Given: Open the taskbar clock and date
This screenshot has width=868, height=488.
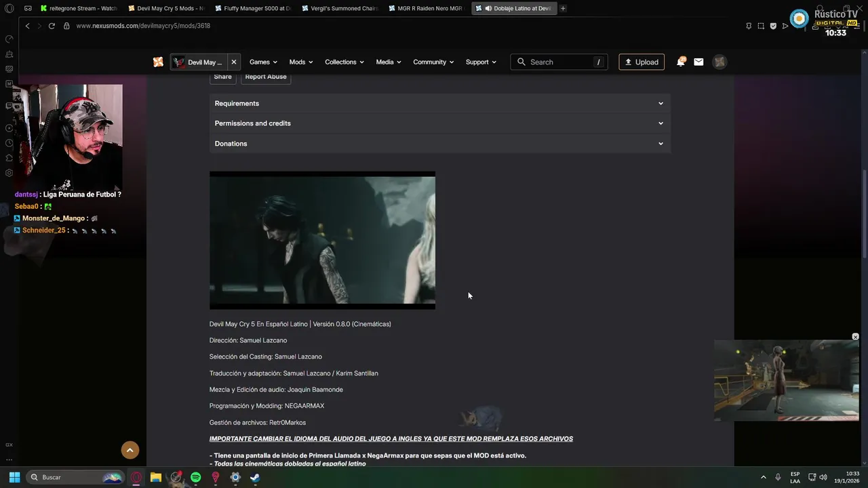Looking at the screenshot, I should click(846, 477).
